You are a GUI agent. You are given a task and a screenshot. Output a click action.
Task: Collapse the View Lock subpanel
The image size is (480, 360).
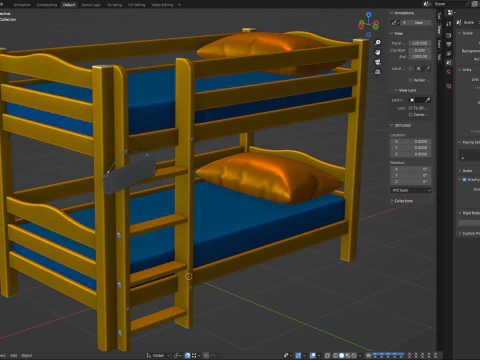pyautogui.click(x=396, y=90)
